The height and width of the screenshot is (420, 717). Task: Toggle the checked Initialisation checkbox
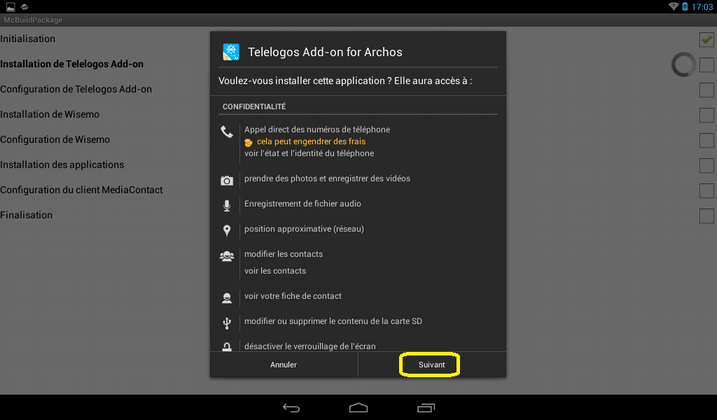tap(706, 40)
